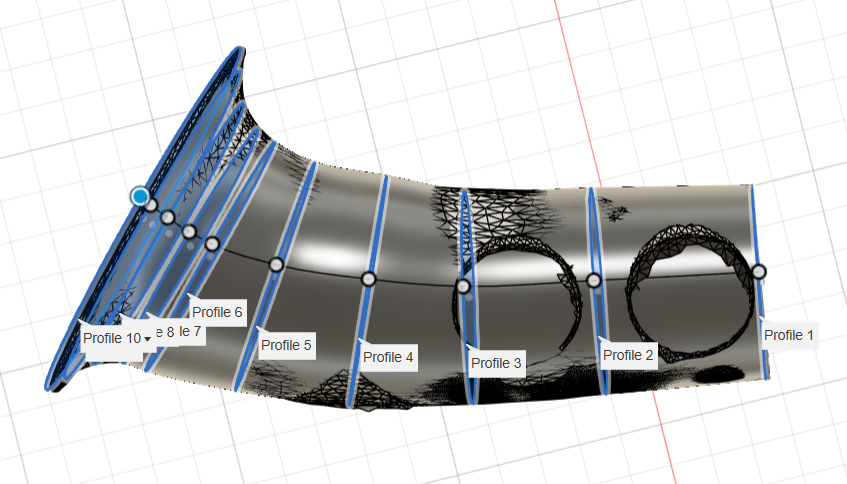Click the Profile 3 label
The image size is (847, 484).
(x=496, y=363)
